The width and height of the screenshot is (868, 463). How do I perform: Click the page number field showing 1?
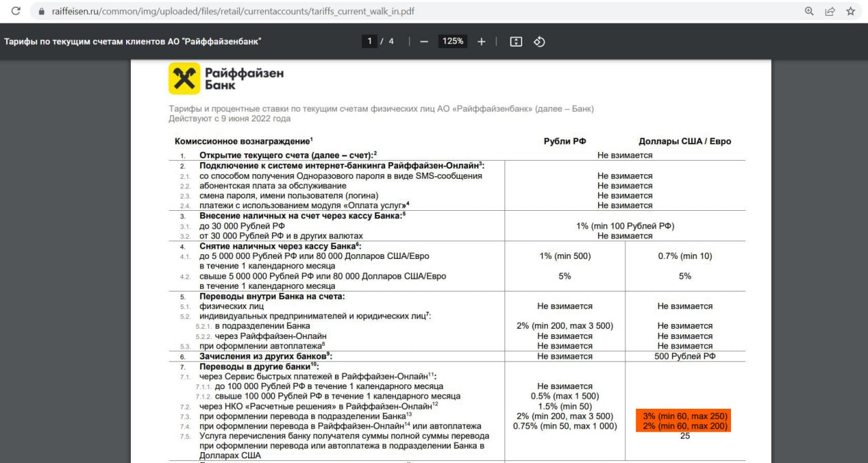(x=370, y=41)
